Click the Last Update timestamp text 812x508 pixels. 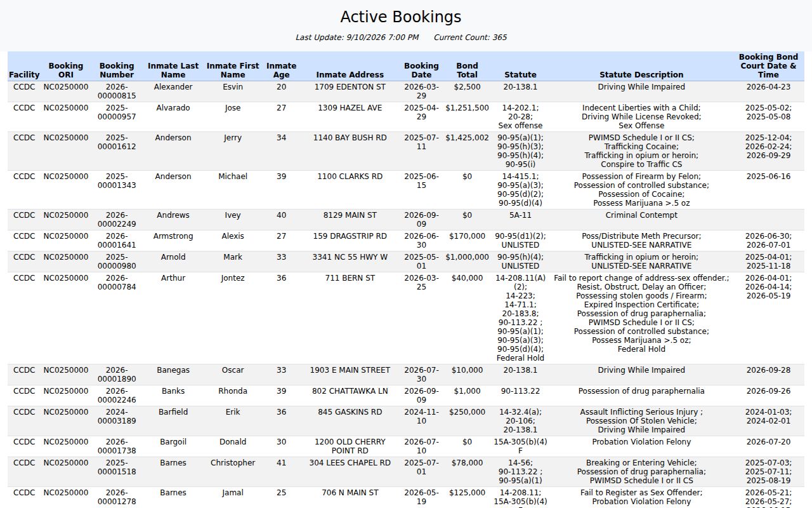(x=357, y=37)
